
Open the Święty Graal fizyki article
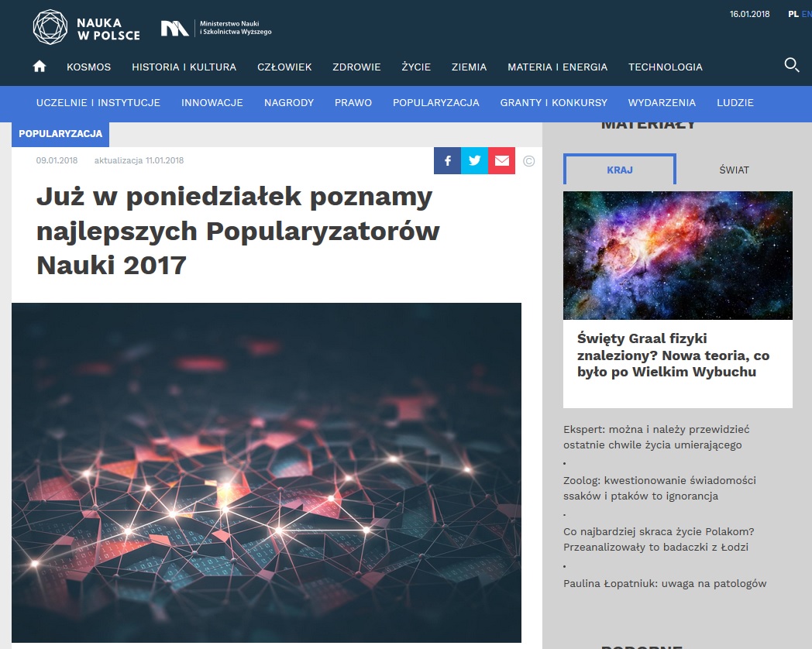tap(673, 355)
